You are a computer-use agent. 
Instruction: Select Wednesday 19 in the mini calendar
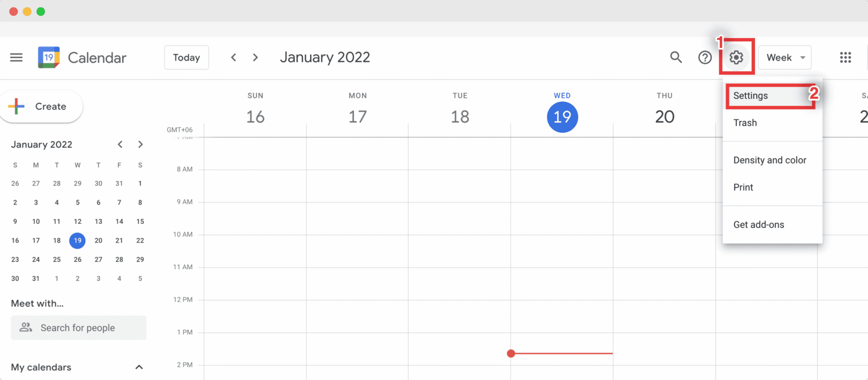coord(77,240)
